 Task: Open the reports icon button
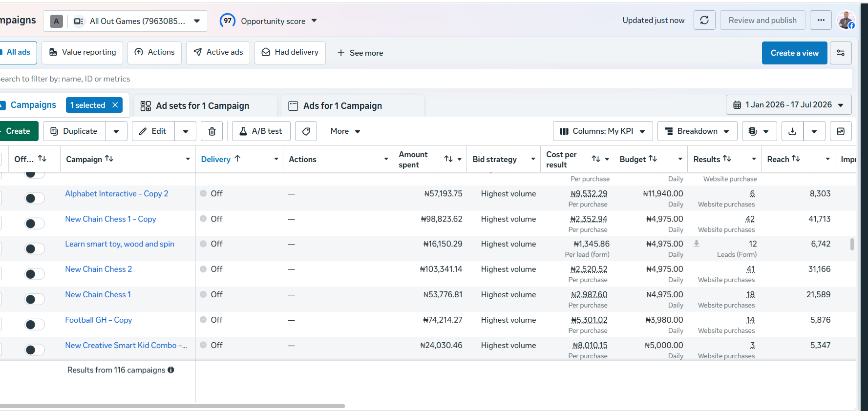pos(759,131)
